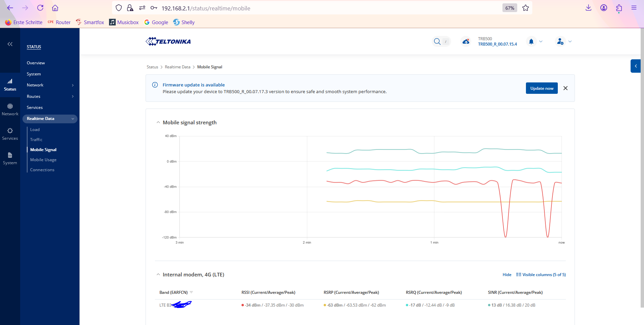This screenshot has height=325, width=644.
Task: Collapse the Internal modem, 4G (LTE) section
Action: click(x=158, y=275)
